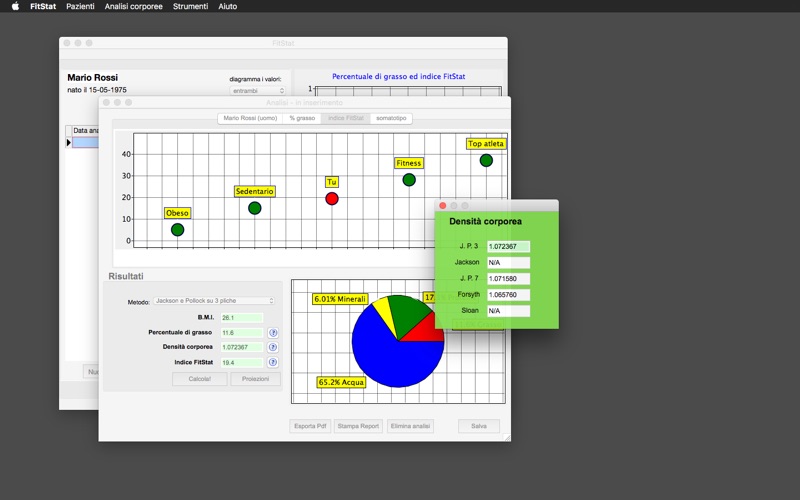The width and height of the screenshot is (800, 500).
Task: Click the Salva button
Action: [479, 426]
